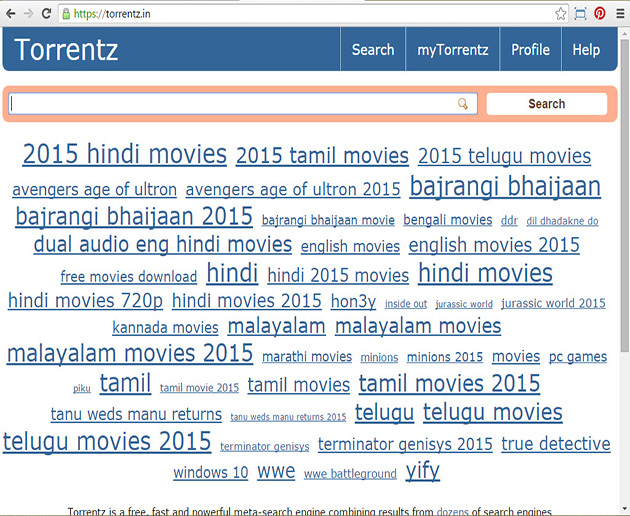Click the white Search button

(546, 104)
